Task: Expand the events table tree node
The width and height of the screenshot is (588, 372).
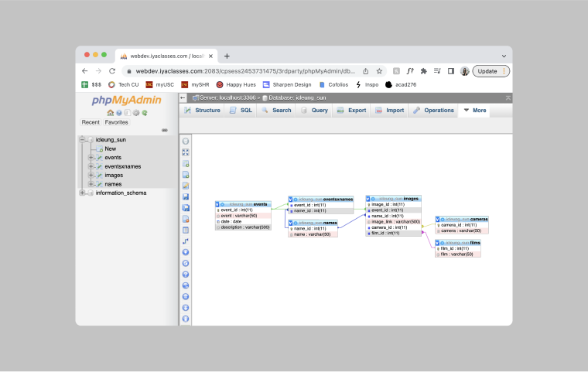Action: (91, 158)
